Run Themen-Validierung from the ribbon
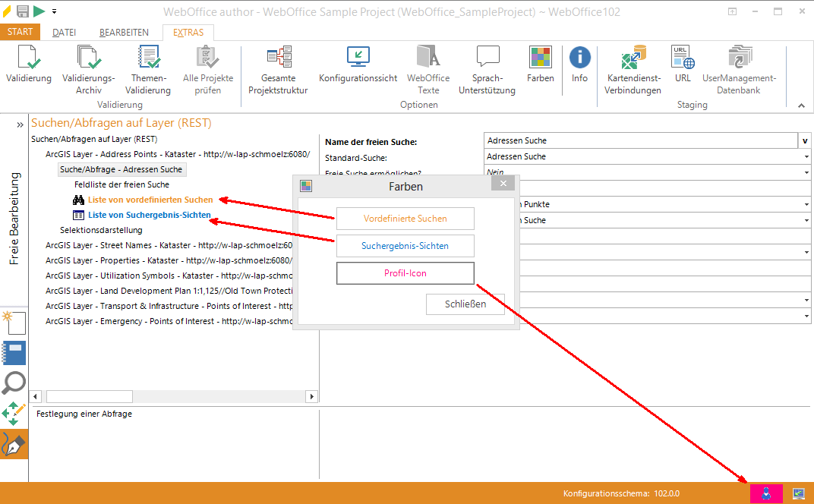Image resolution: width=814 pixels, height=504 pixels. click(x=149, y=59)
